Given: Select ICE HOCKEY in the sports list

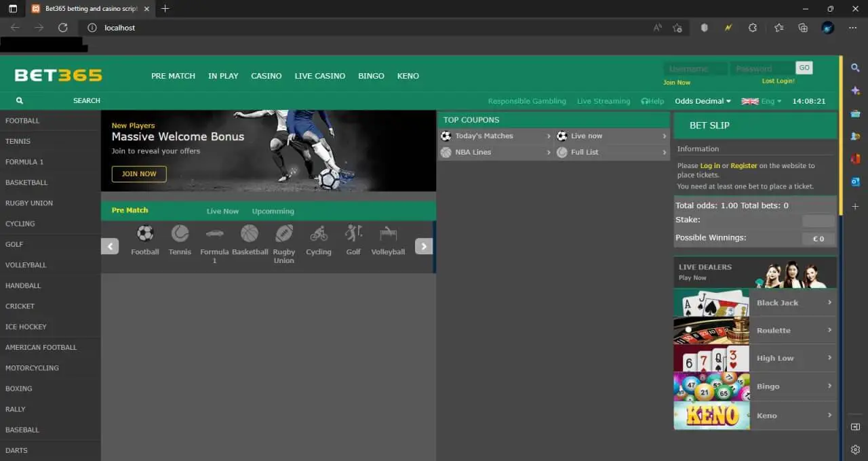Looking at the screenshot, I should pos(50,327).
